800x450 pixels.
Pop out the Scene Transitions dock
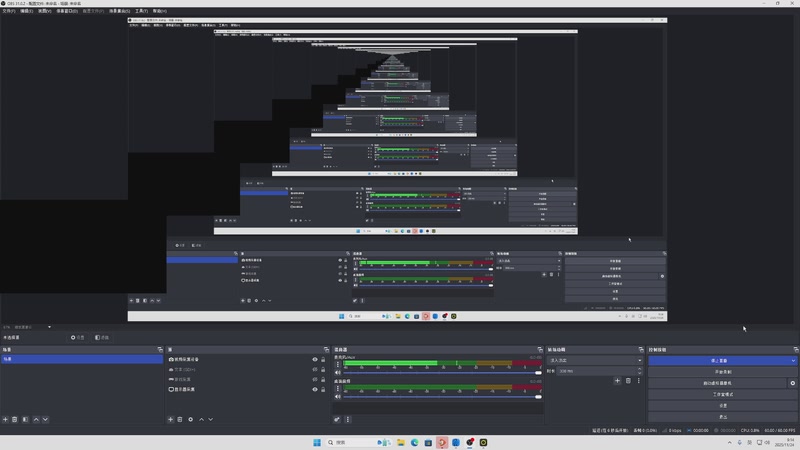[x=641, y=349]
